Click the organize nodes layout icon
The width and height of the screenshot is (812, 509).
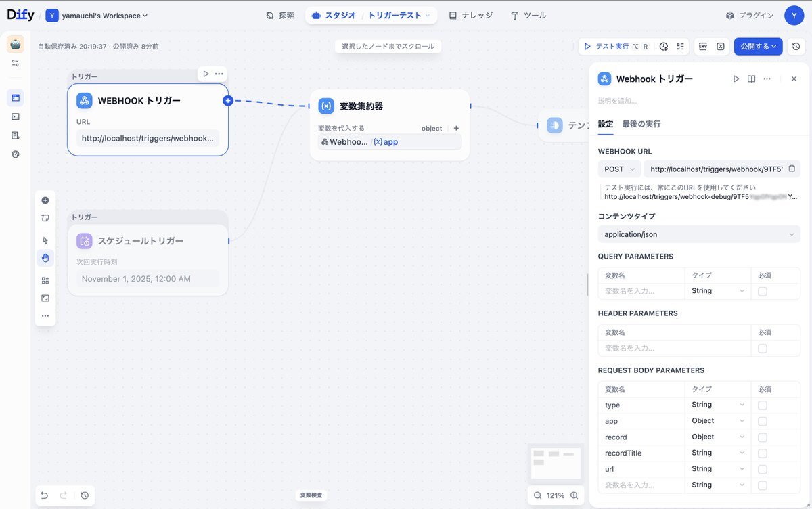click(x=45, y=280)
